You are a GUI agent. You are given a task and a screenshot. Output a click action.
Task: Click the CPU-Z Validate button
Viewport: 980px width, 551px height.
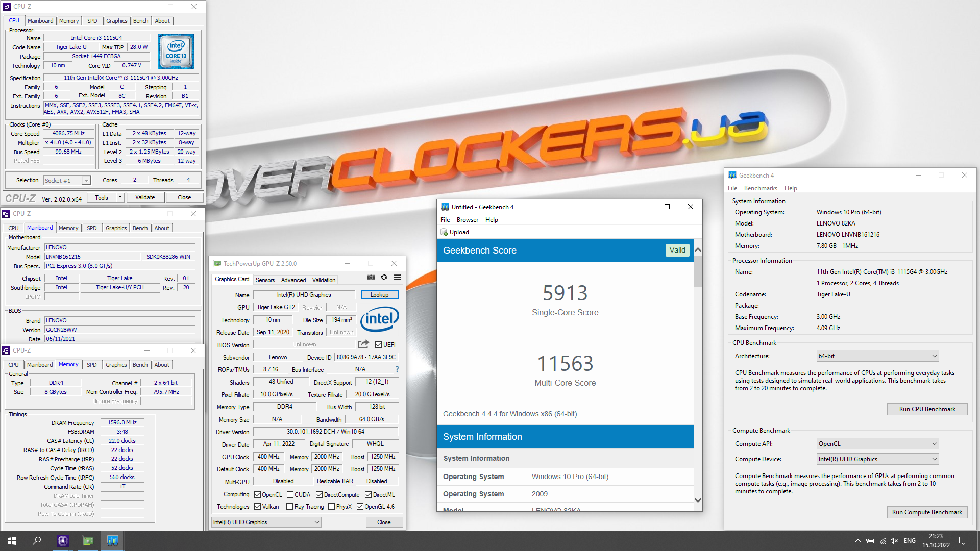pyautogui.click(x=145, y=197)
